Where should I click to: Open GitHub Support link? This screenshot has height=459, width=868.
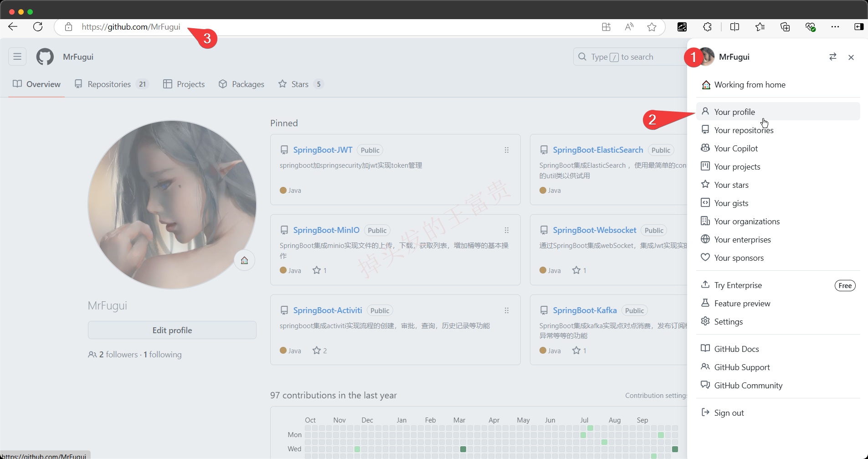(x=778, y=367)
